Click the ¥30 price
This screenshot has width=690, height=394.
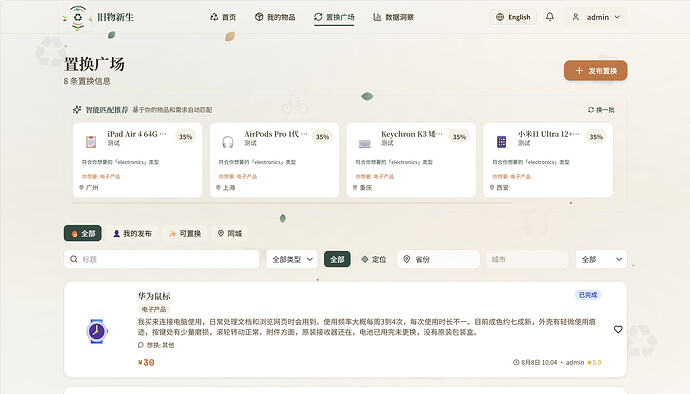click(146, 362)
